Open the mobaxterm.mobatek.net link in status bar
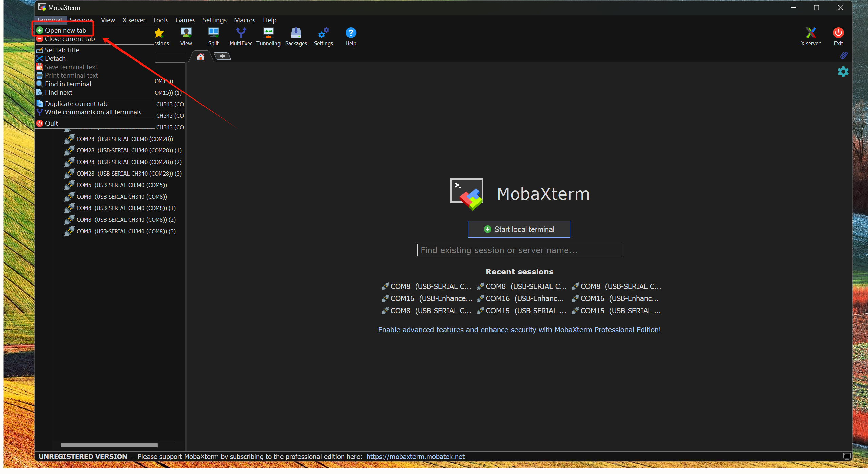Screen dimensions: 868x474 415,456
